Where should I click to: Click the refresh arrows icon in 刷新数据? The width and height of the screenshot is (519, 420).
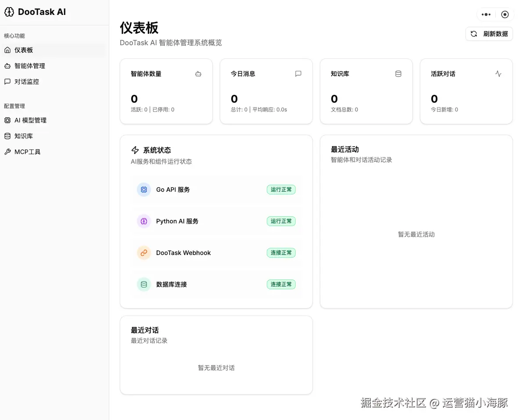[x=474, y=34]
